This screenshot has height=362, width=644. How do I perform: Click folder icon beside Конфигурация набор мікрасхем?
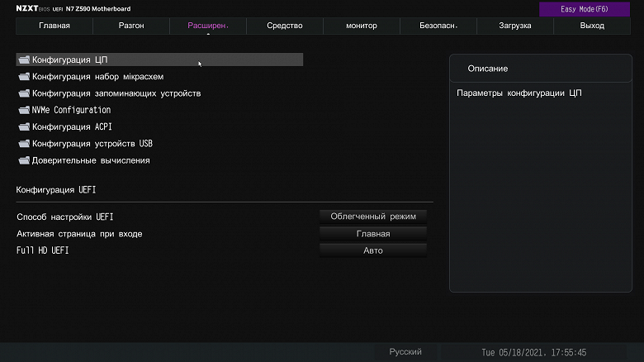coord(23,77)
